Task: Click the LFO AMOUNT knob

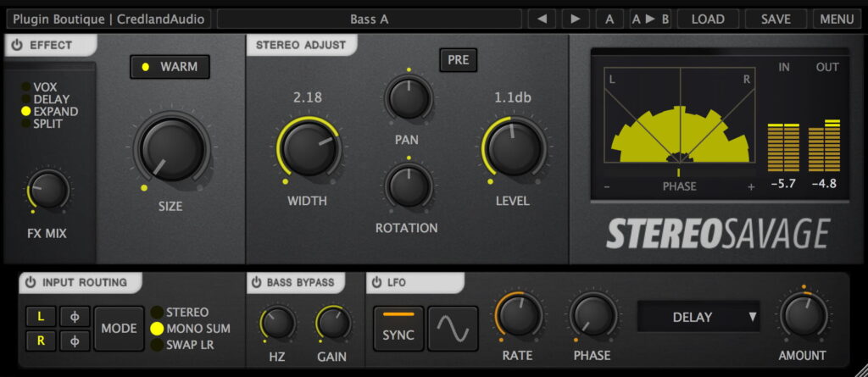Action: point(804,315)
